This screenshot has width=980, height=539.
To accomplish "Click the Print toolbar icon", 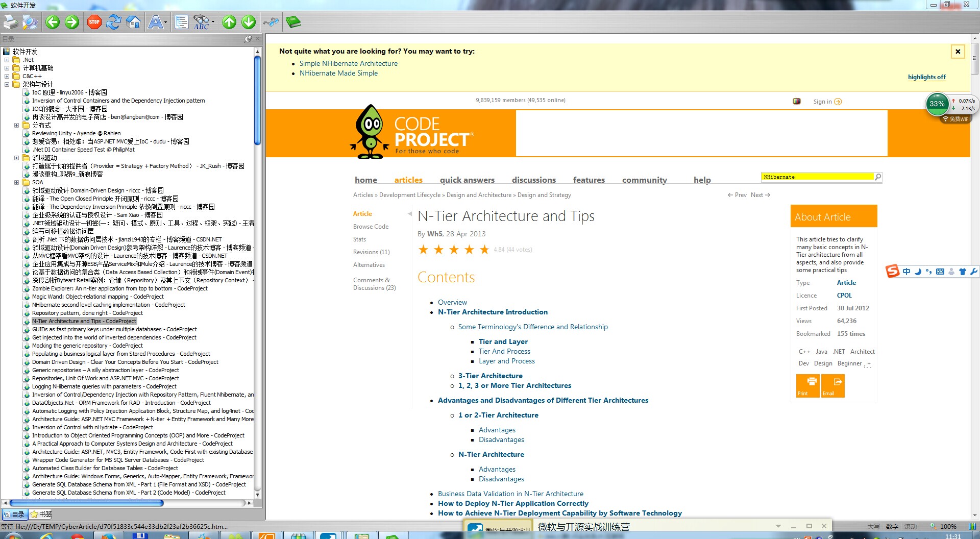I will pos(11,22).
